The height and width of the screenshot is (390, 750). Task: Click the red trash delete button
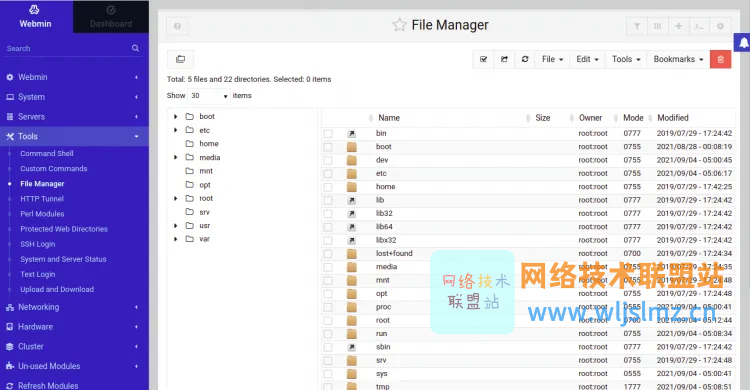click(x=720, y=59)
